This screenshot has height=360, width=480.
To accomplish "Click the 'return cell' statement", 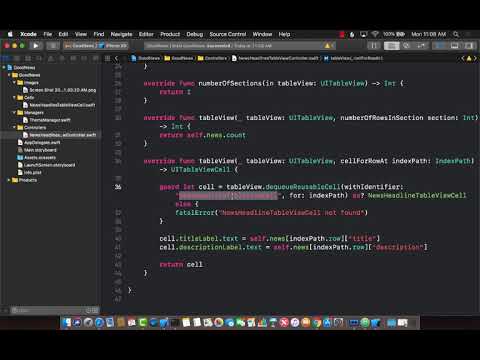I will coord(181,264).
